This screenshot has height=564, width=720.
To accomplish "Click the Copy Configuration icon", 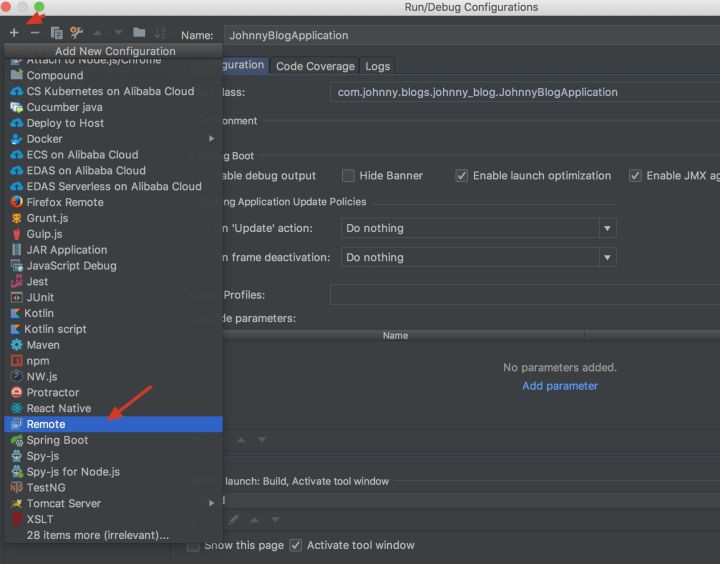I will [56, 33].
